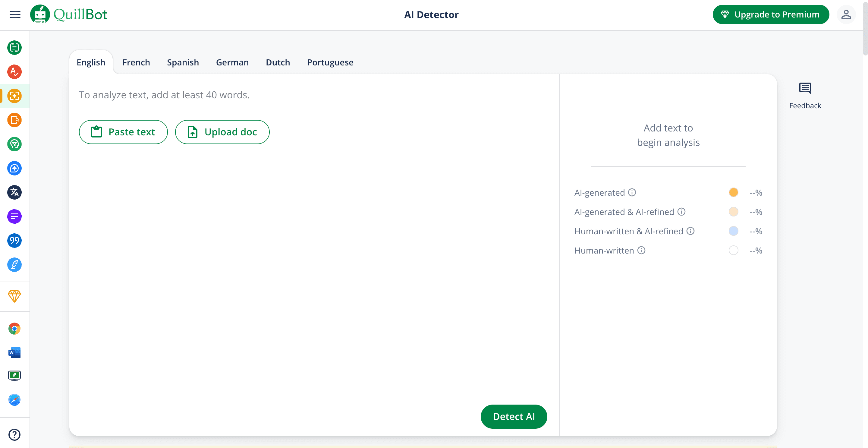Click the AI Detector page title

pyautogui.click(x=431, y=14)
